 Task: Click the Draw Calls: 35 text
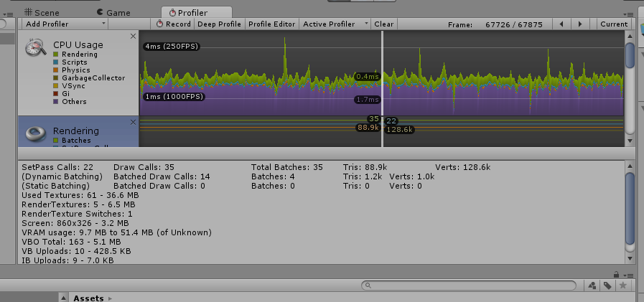click(144, 167)
